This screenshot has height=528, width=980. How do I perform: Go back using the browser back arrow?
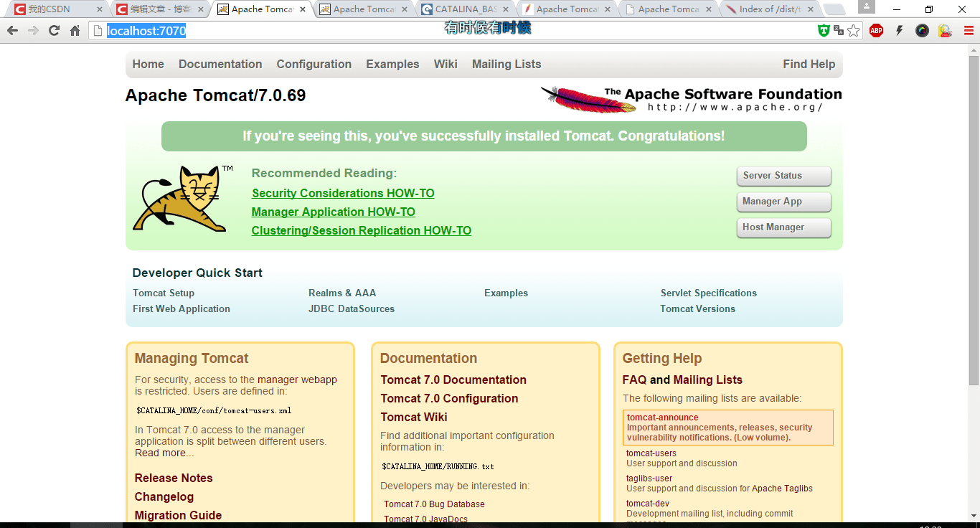12,31
